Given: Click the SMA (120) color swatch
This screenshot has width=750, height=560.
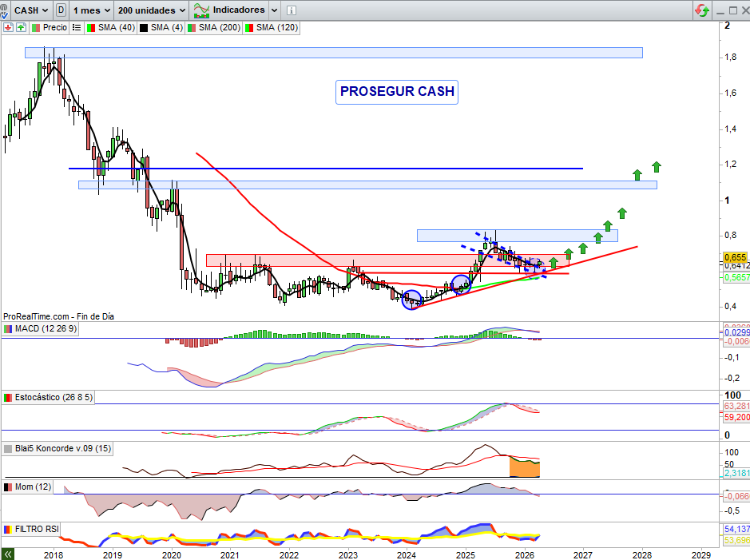Looking at the screenshot, I should click(248, 28).
